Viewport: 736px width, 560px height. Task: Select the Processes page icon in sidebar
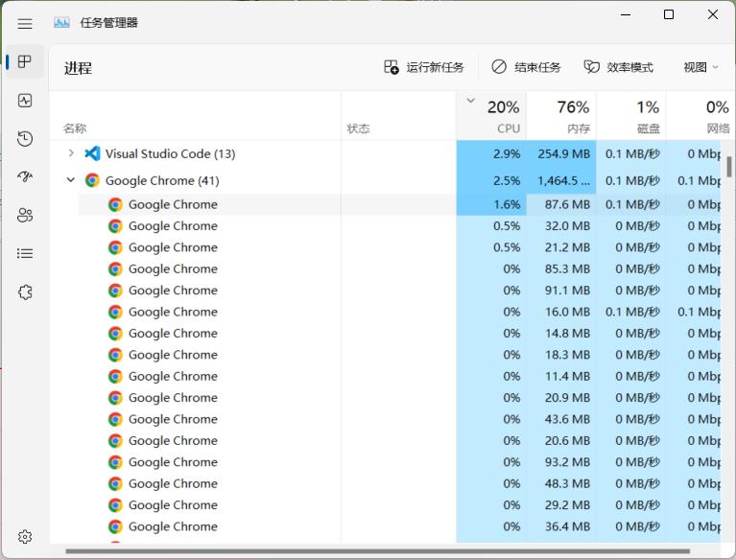(24, 61)
